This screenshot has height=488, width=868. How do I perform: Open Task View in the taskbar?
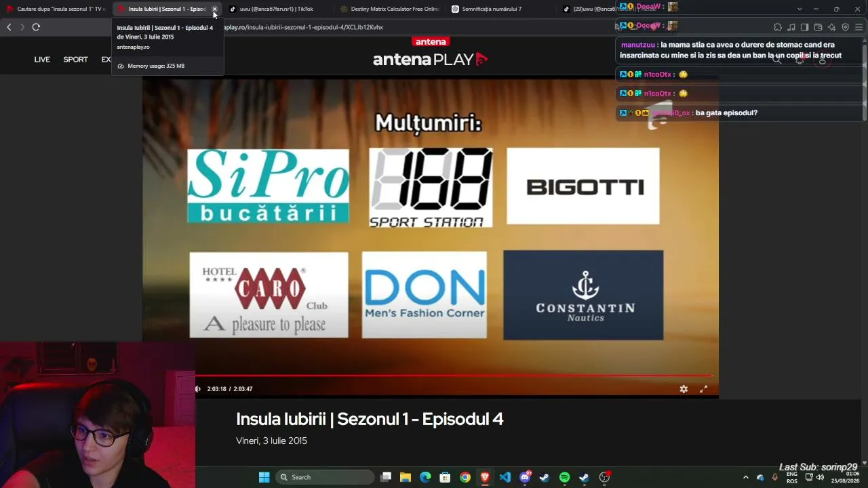point(386,477)
